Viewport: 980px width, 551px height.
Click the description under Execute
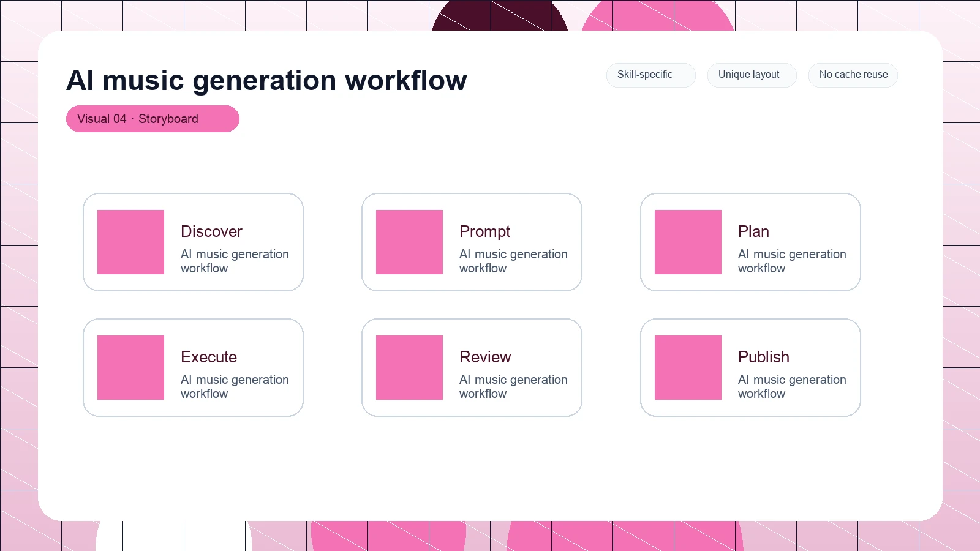pyautogui.click(x=235, y=386)
